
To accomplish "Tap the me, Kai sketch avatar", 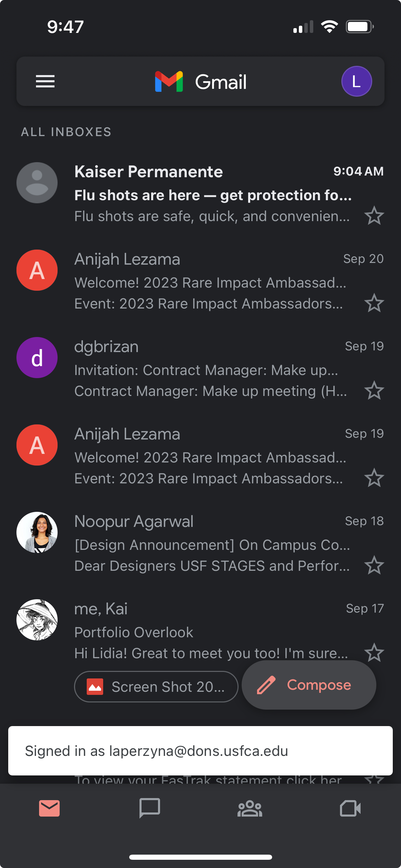I will [x=37, y=620].
